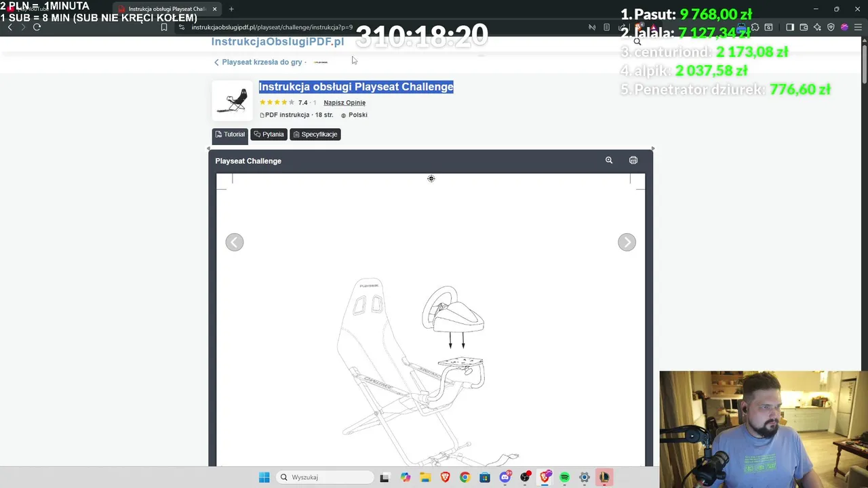
Task: Click the profile avatar in browser toolbar
Action: point(844,27)
